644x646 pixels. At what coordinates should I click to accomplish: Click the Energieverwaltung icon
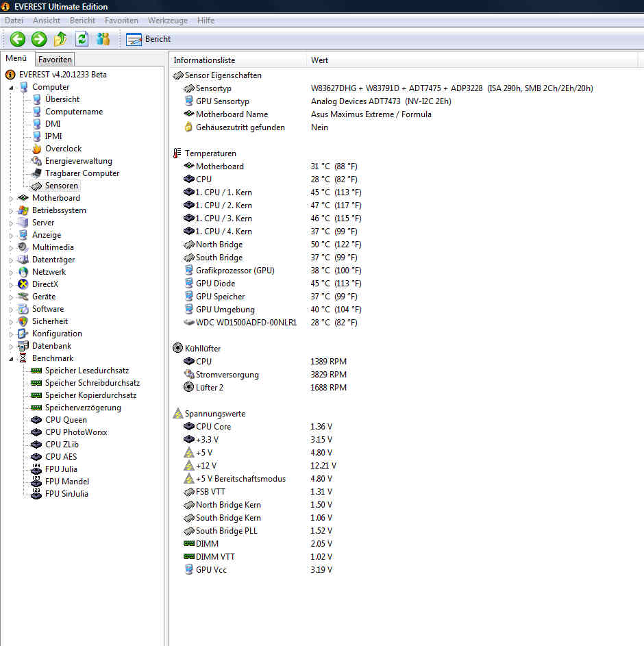pos(37,161)
